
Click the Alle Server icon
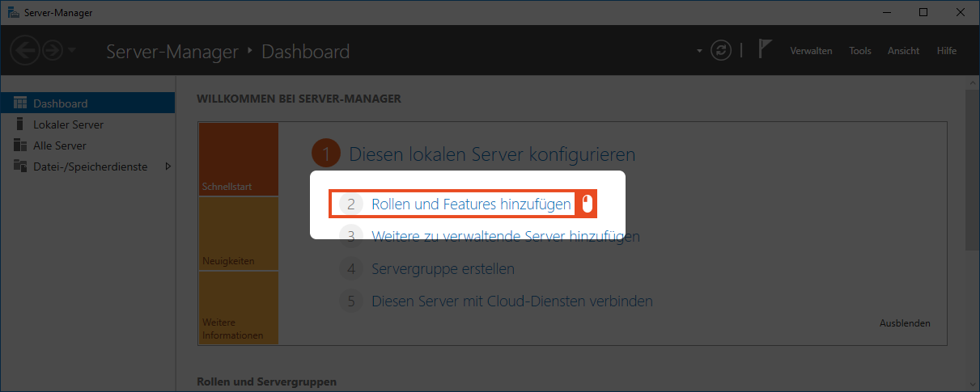(x=20, y=145)
